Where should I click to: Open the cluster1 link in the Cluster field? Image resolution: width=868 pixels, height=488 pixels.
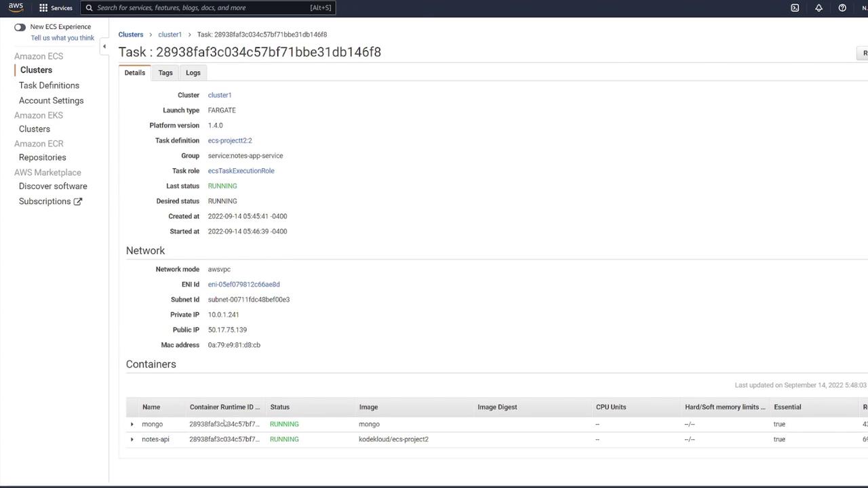[x=220, y=96]
